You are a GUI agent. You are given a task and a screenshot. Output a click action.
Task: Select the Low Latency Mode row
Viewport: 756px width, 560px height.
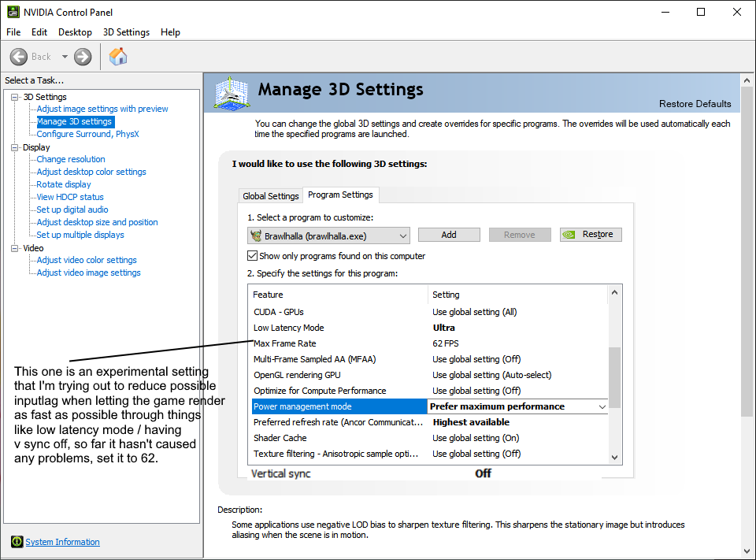click(x=430, y=328)
